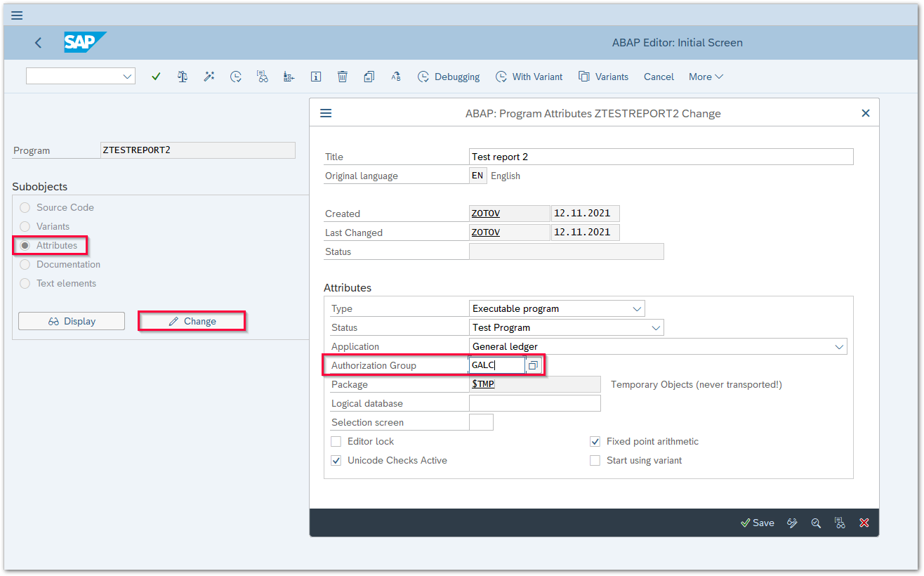Delete the program with the trash can icon
Screen dimensions: 924x576
pyautogui.click(x=342, y=77)
